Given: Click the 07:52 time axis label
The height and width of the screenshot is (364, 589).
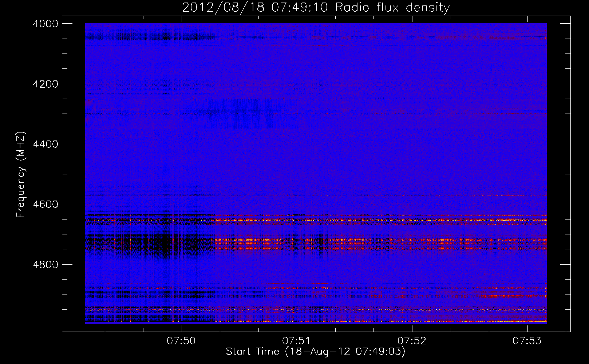Looking at the screenshot, I should [x=412, y=341].
